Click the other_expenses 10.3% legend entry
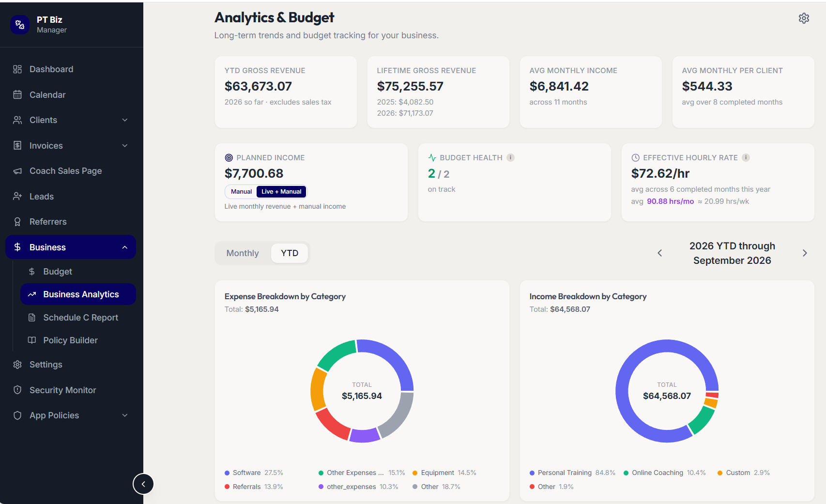826x504 pixels. point(358,487)
